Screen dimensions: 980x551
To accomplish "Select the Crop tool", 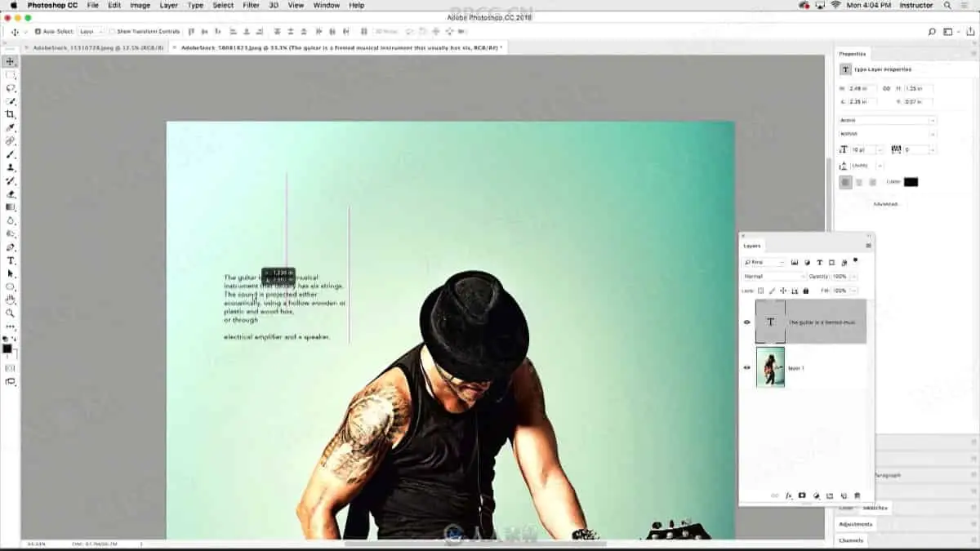I will (x=11, y=114).
